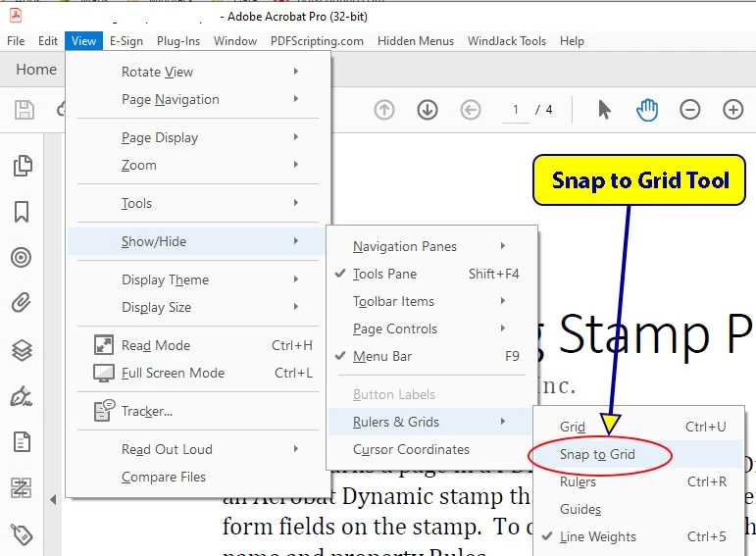Select the Show/Hide menu entry
The width and height of the screenshot is (756, 556).
coord(198,241)
